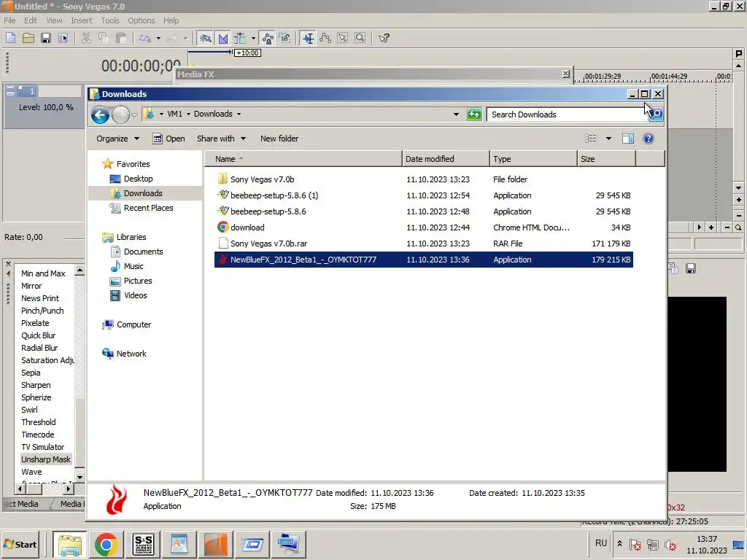The width and height of the screenshot is (747, 560).
Task: Open project Properties icon in Vegas toolbar
Action: tap(63, 38)
